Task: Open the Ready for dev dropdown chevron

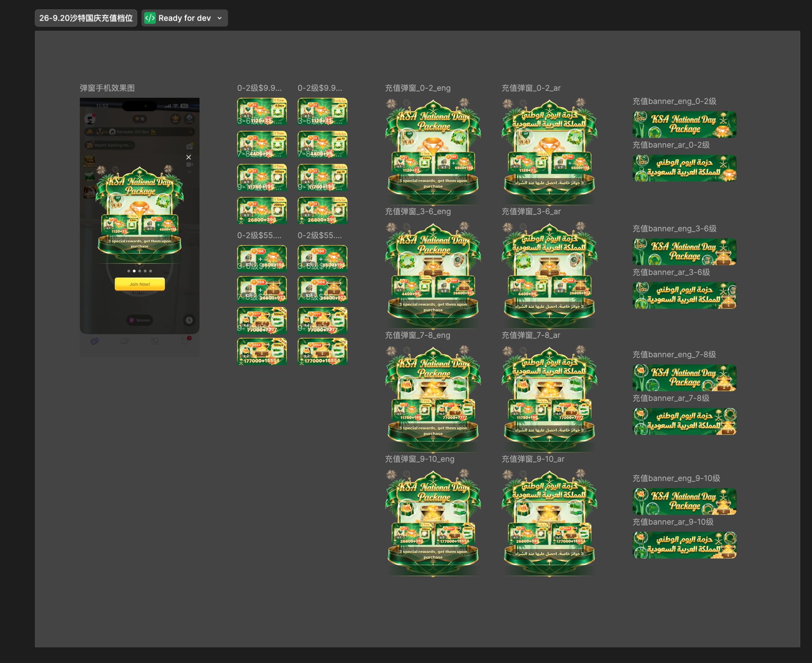Action: click(220, 18)
